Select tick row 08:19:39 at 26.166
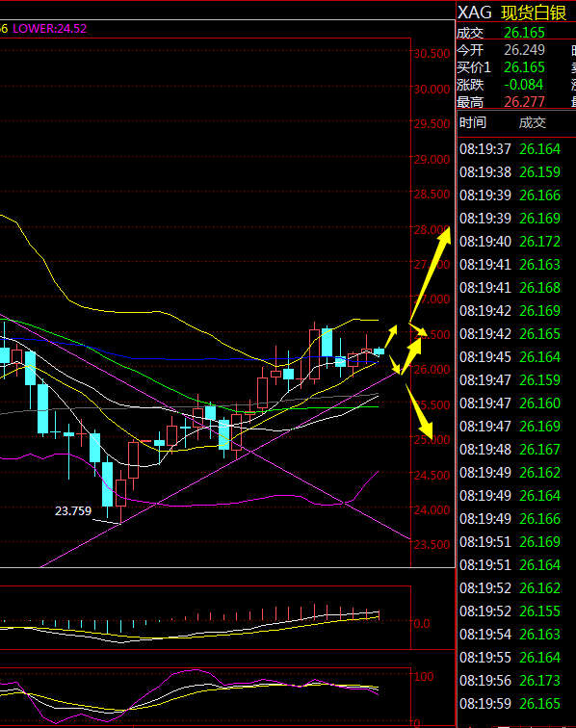The width and height of the screenshot is (576, 728). [511, 195]
